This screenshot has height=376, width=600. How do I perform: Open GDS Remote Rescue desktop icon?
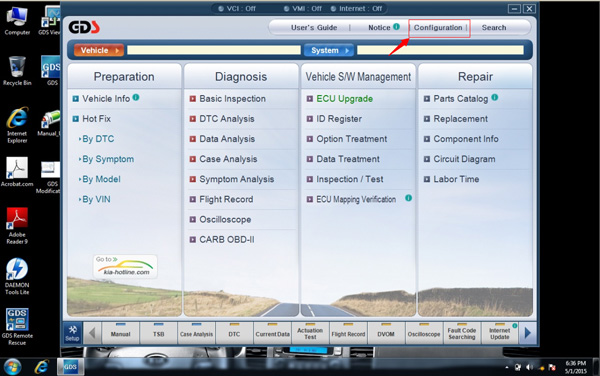[x=17, y=327]
